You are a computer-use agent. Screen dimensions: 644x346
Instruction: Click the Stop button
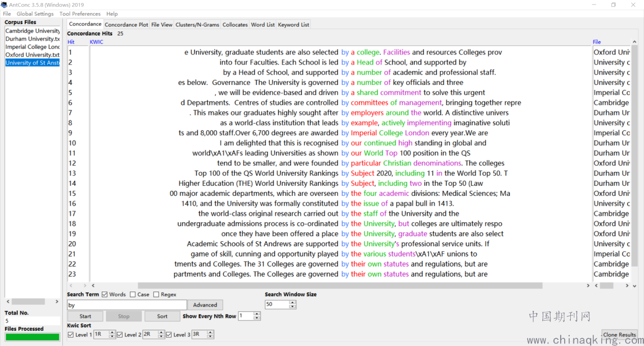point(124,316)
